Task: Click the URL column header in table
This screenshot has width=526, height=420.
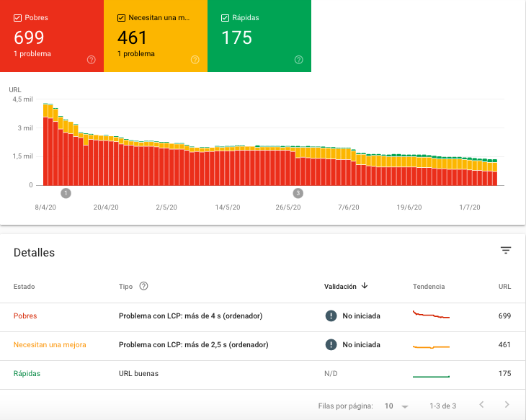Action: (x=504, y=287)
